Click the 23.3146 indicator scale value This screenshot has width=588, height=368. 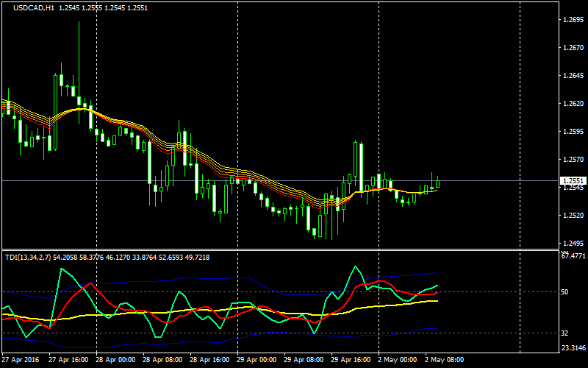click(x=573, y=347)
